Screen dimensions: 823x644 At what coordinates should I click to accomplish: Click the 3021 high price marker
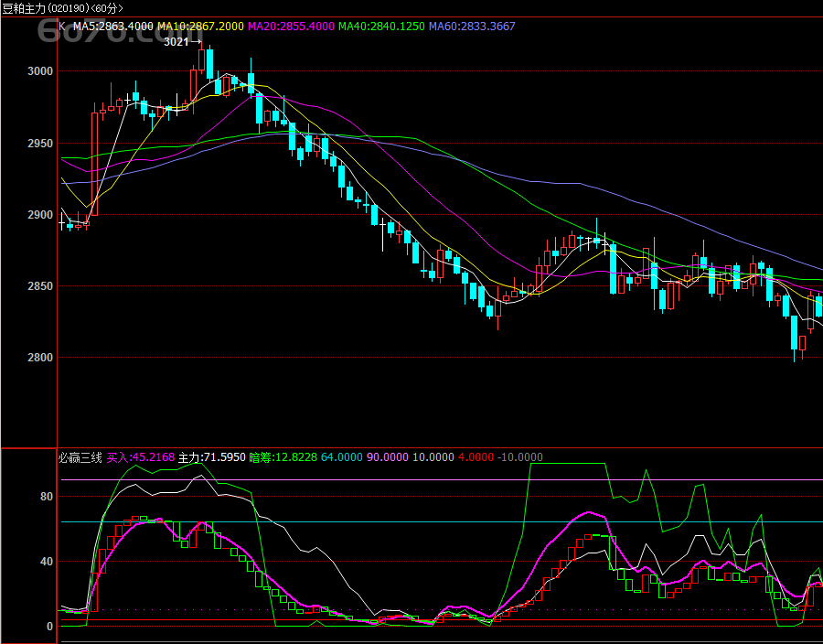coord(176,41)
